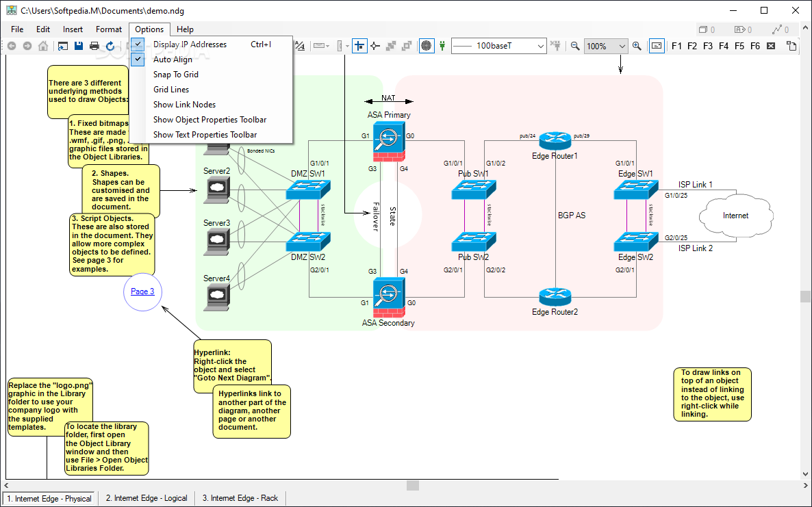Click the F1 toolbar shortcut
This screenshot has width=812, height=507.
[x=676, y=46]
